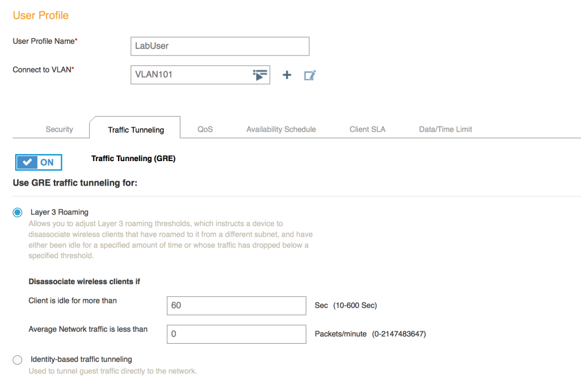Switch to the Security tab
Image resolution: width=581 pixels, height=392 pixels.
point(59,129)
